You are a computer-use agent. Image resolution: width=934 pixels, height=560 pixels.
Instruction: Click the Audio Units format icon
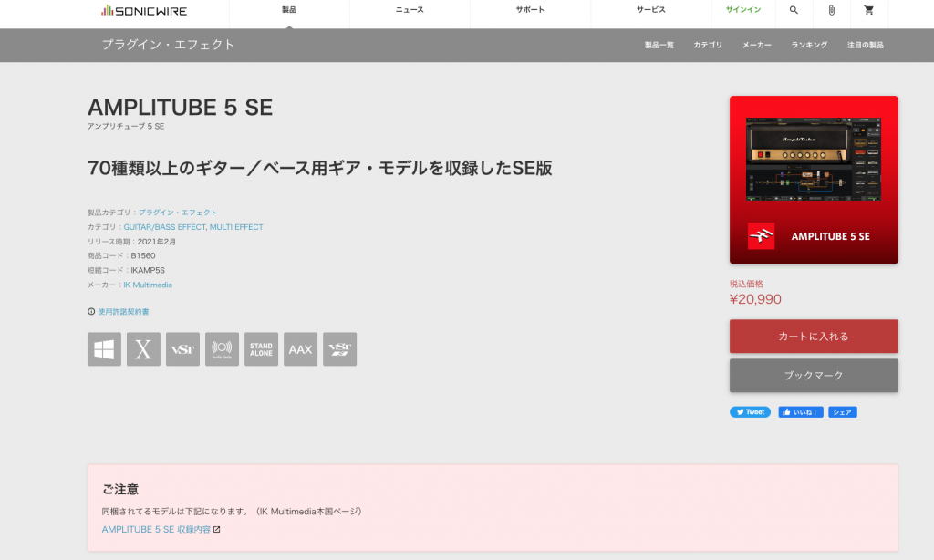click(221, 348)
